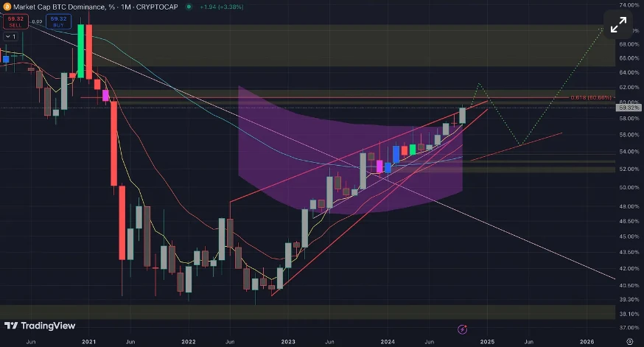Screen dimensions: 644x347
Task: Select the 0.618 Fibonacci level label
Action: click(x=591, y=98)
